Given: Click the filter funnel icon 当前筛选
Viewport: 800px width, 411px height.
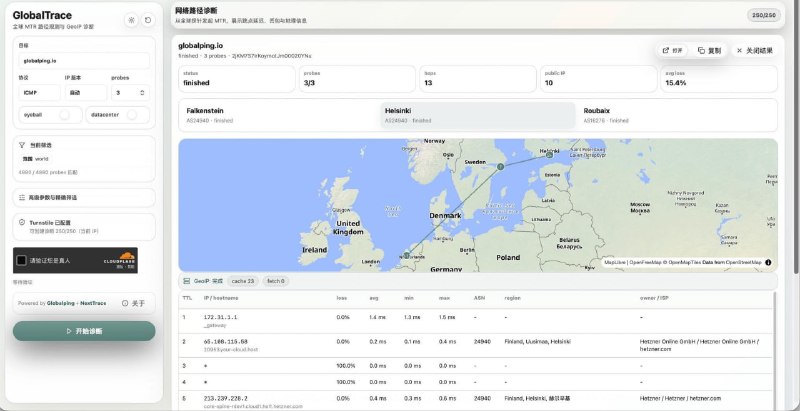Looking at the screenshot, I should click(x=22, y=145).
